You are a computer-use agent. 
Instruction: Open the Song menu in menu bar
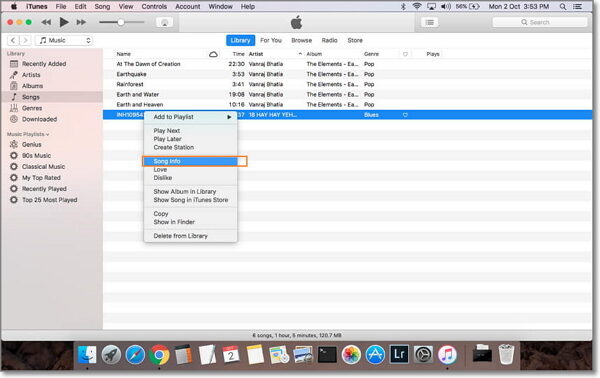pyautogui.click(x=102, y=7)
